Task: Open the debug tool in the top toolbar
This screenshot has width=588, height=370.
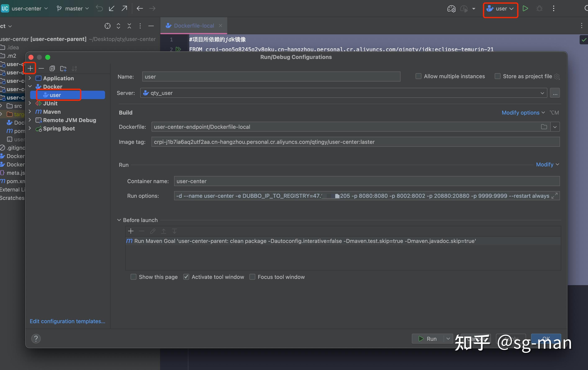Action: [539, 8]
